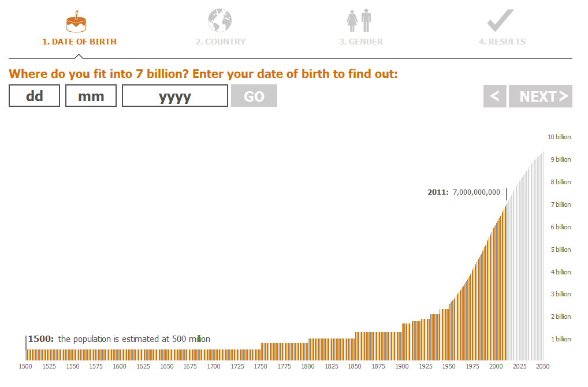Click the globe country icon
Screen dimensions: 588x387
click(x=219, y=21)
